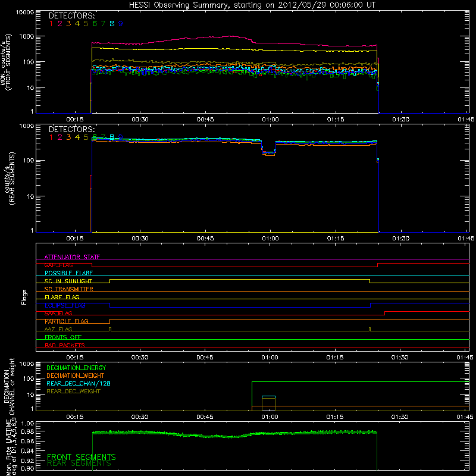
Task: Click detector 9 label in front segments legend
Action: (x=121, y=24)
